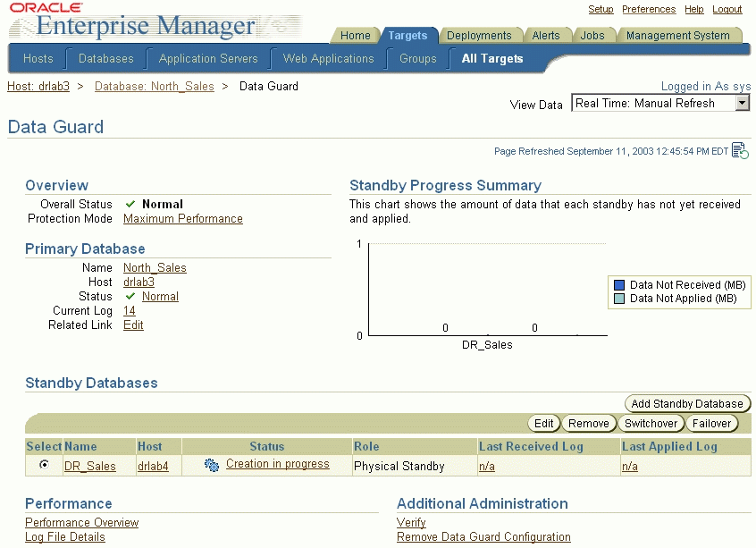
Task: Switch to the Jobs tab
Action: tap(594, 36)
